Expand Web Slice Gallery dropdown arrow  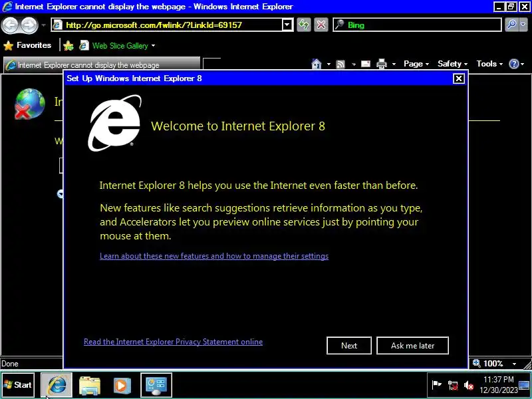tap(154, 45)
